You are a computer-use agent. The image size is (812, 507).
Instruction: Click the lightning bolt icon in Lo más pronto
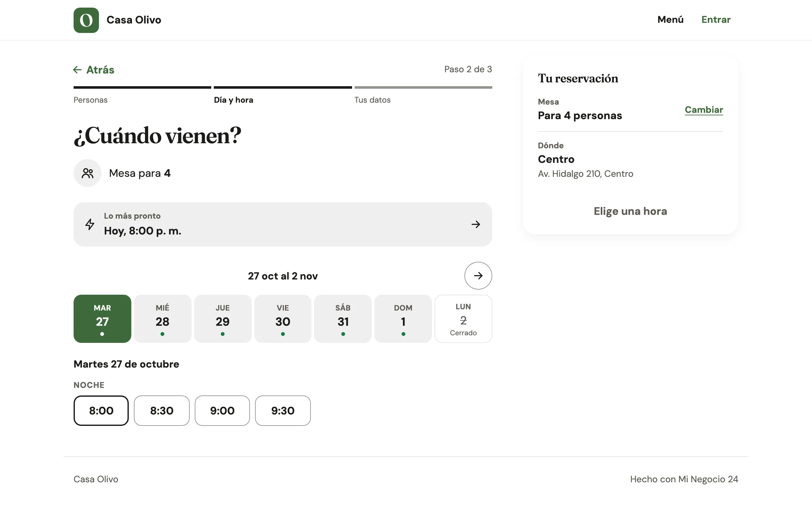click(89, 224)
